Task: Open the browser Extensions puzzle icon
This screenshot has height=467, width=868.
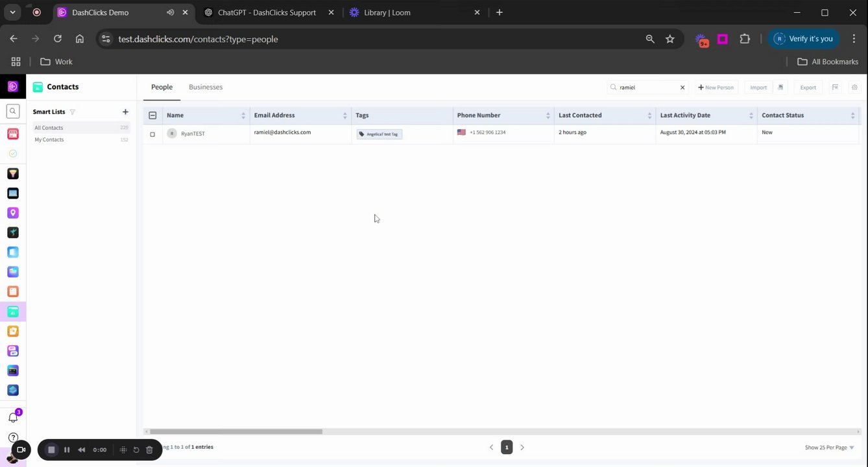Action: pos(745,39)
